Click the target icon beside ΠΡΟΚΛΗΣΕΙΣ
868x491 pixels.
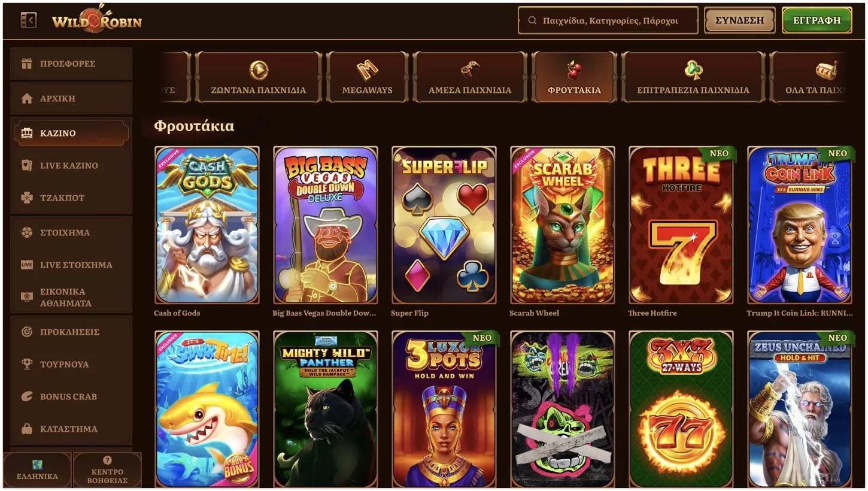(x=26, y=332)
